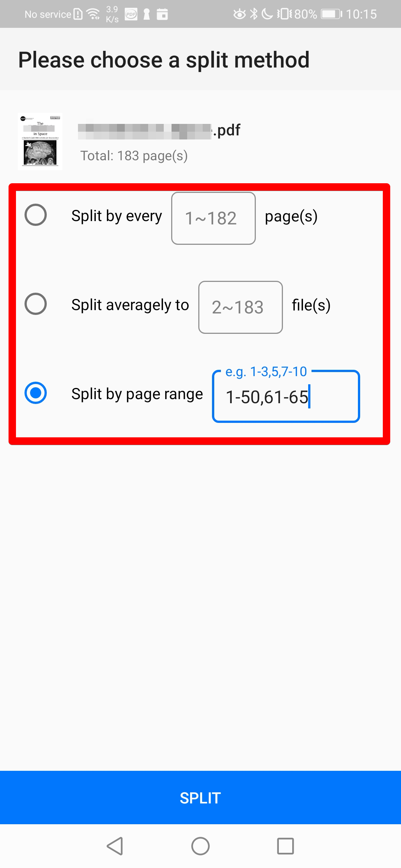Open the PDF cover thumbnail

click(40, 141)
